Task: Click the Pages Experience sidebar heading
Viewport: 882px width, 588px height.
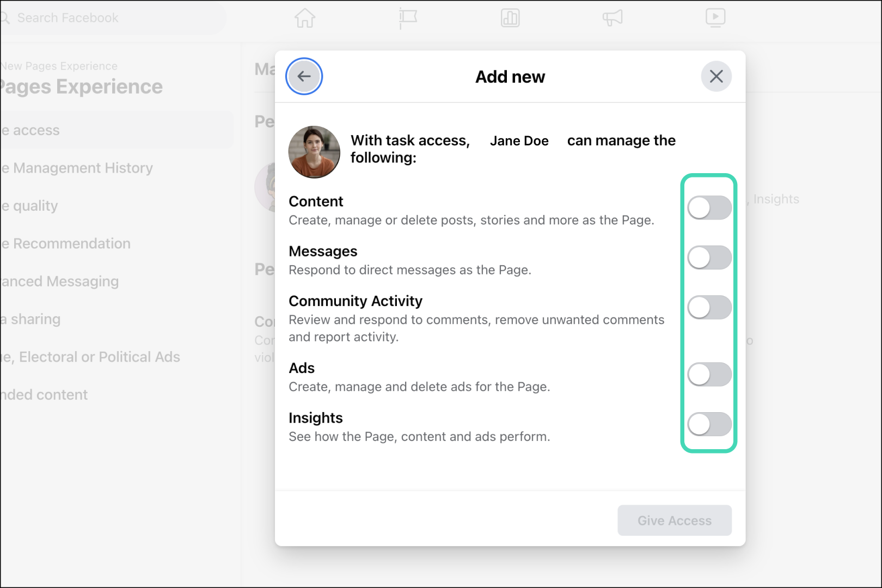Action: click(82, 87)
